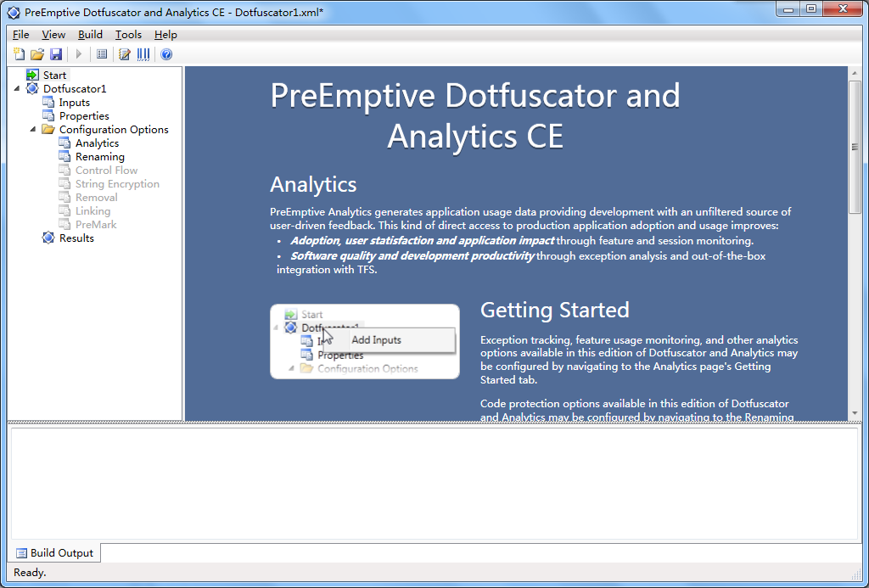Minimize the Dotfuscator window
The height and width of the screenshot is (588, 869).
[788, 9]
